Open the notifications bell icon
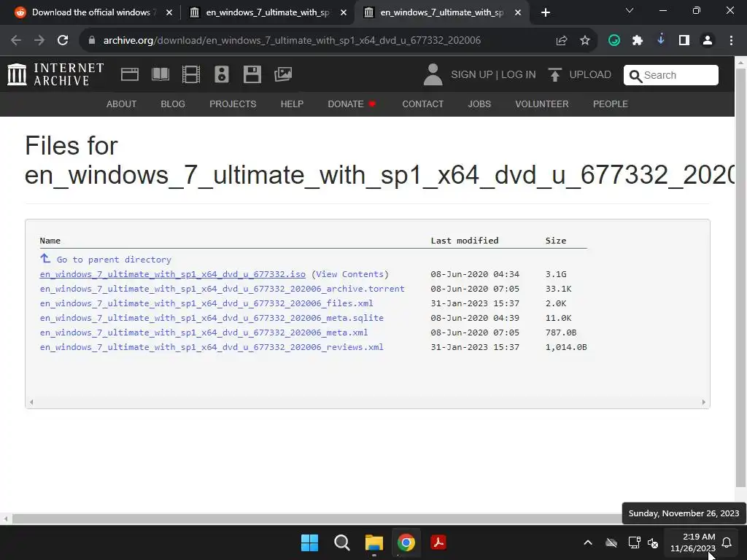747x560 pixels. 727,542
